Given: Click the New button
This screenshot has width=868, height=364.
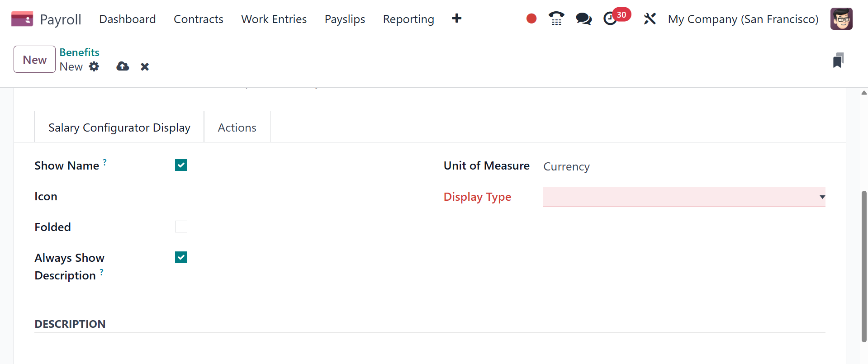Looking at the screenshot, I should click(x=35, y=60).
